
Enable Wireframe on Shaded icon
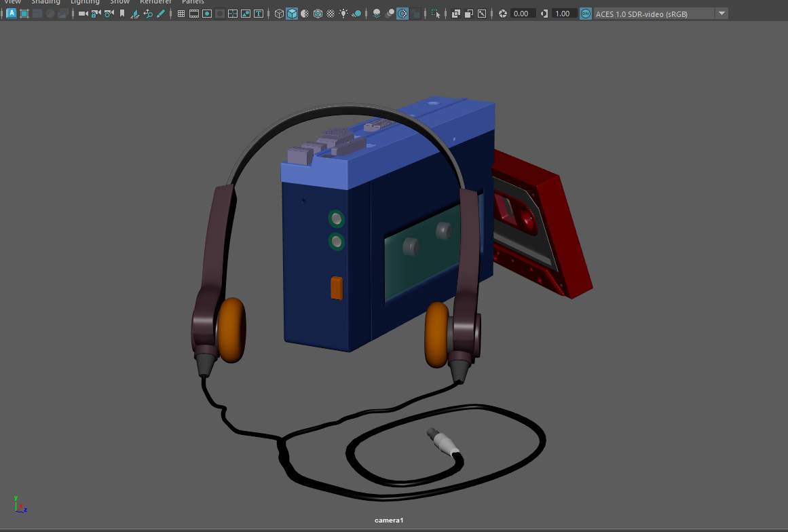pyautogui.click(x=318, y=14)
